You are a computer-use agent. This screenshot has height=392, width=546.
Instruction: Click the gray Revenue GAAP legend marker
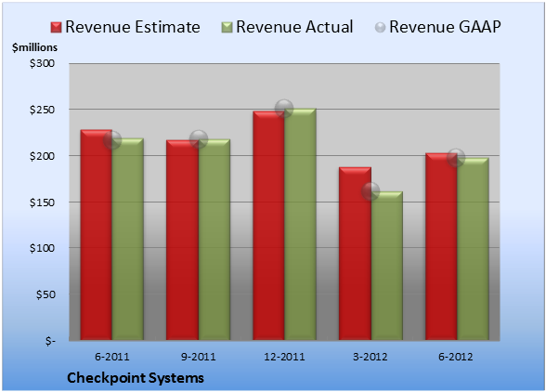coord(380,28)
